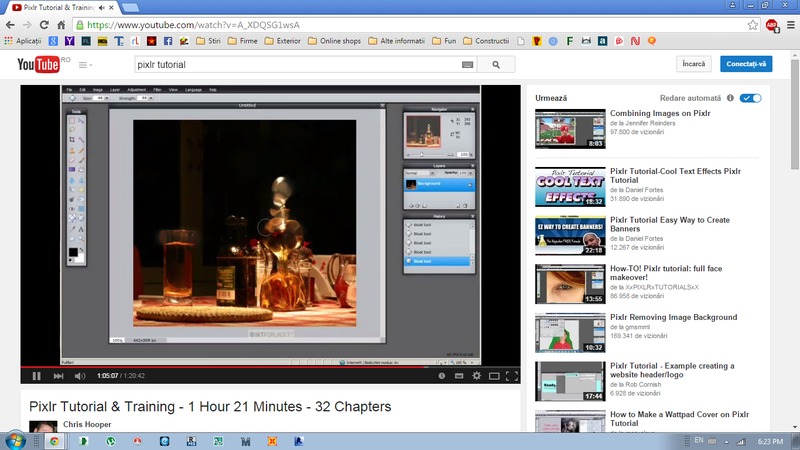Show autoplay info icon next to Redare automată
This screenshot has height=450, width=800.
(x=730, y=98)
